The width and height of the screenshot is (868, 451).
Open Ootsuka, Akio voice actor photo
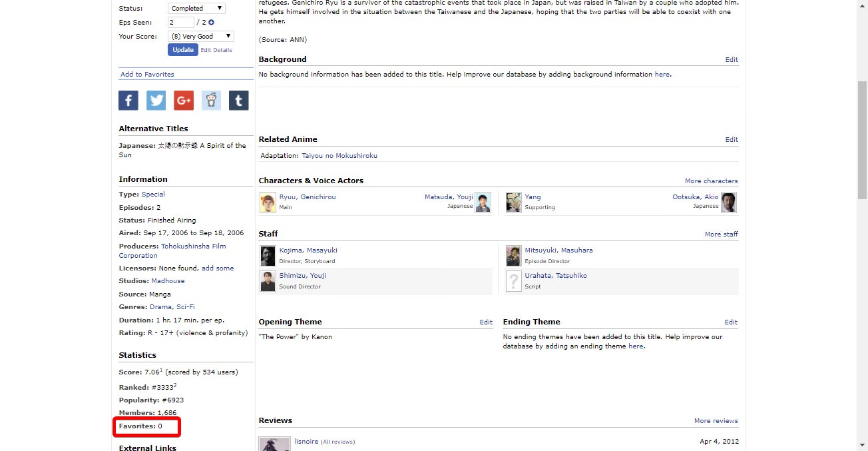point(729,203)
